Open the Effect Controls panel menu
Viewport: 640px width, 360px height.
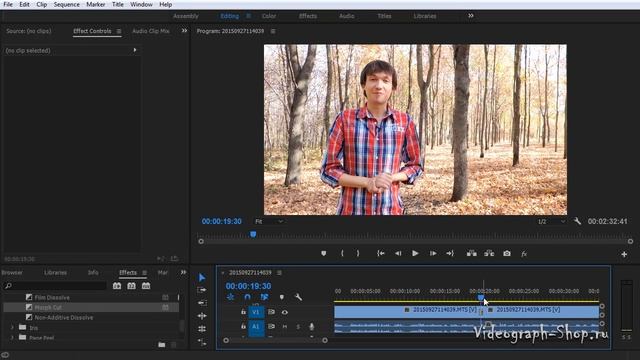(119, 31)
